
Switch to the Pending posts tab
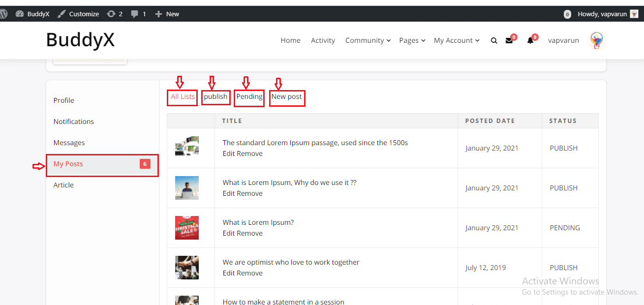tap(249, 97)
